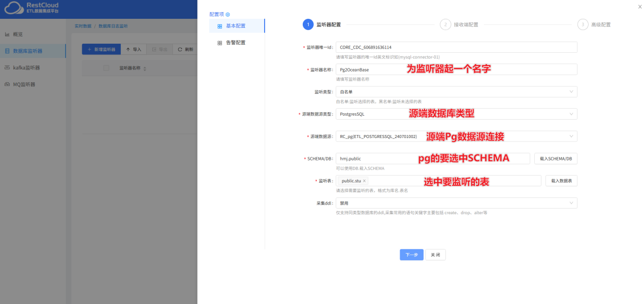Click the 基本配置 grid icon
644x304 pixels.
pyautogui.click(x=219, y=26)
